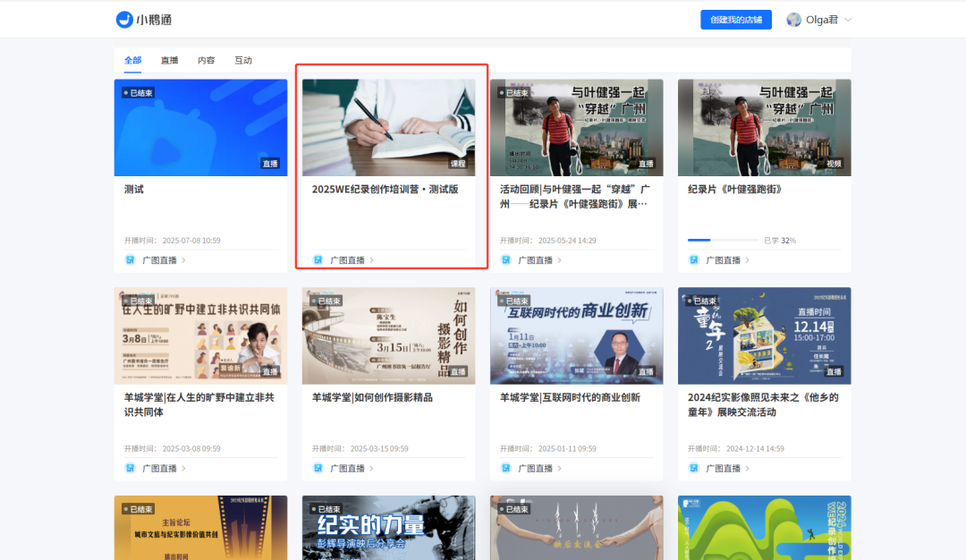Click the 直播 tag on 测试 thumbnail
The width and height of the screenshot is (966, 560).
[x=270, y=164]
